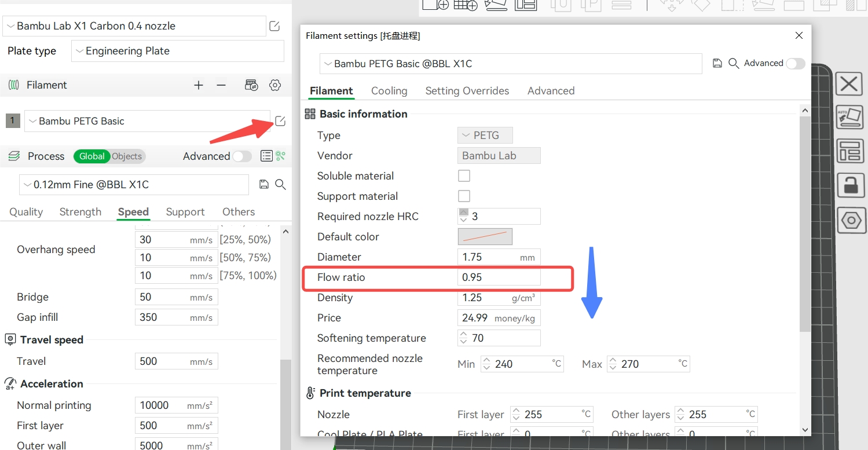This screenshot has width=868, height=450.
Task: Click the filament Diameter field
Action: [499, 257]
